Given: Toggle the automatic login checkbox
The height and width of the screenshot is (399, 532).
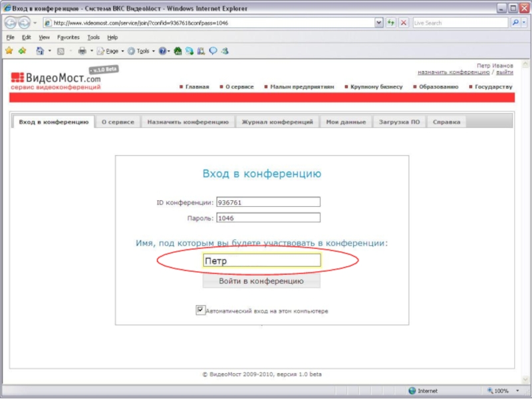Looking at the screenshot, I should click(200, 310).
